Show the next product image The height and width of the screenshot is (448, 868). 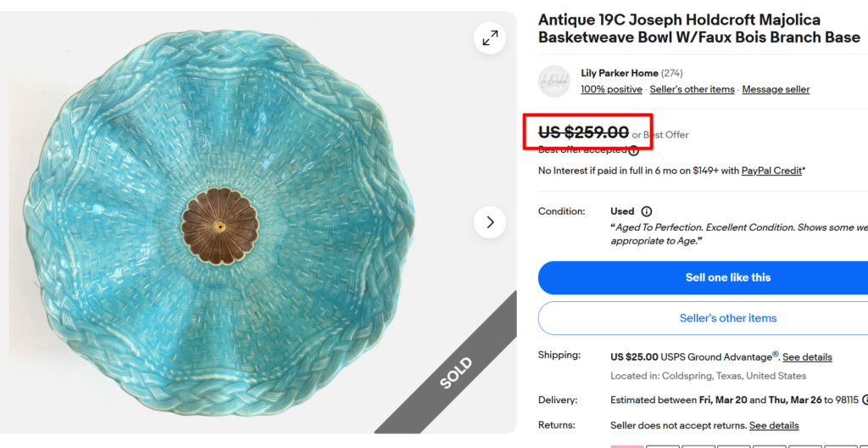tap(490, 222)
